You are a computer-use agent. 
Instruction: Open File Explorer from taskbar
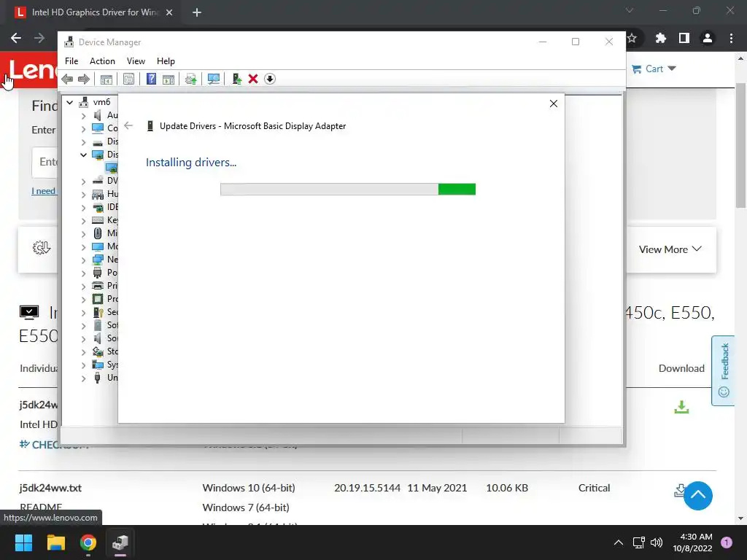click(55, 542)
